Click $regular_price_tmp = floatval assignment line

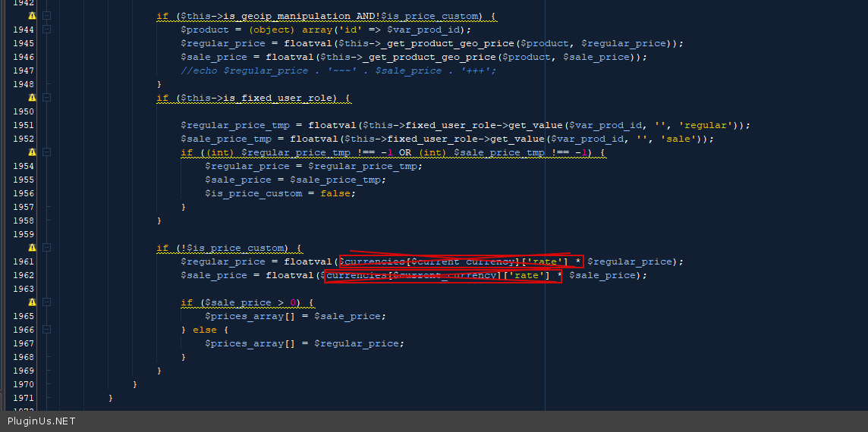pos(466,126)
